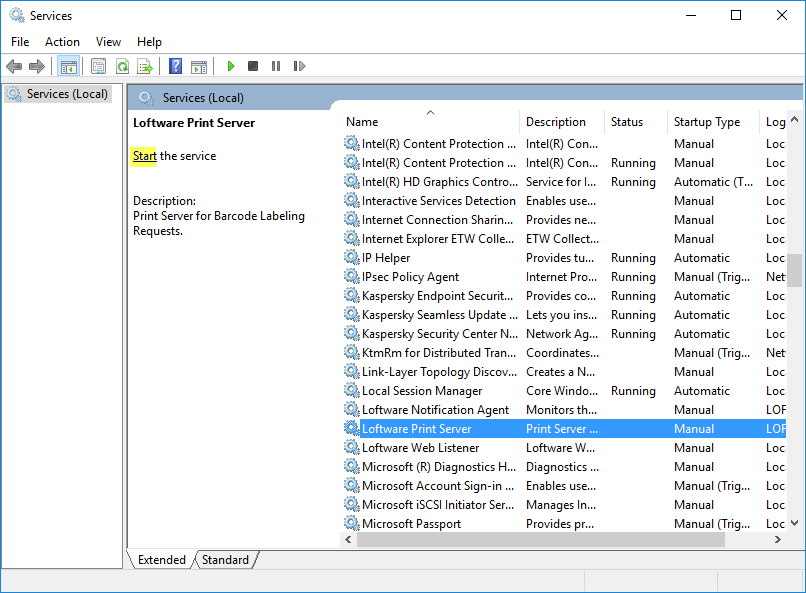Select the Kaspersky Security Center service name

(440, 333)
